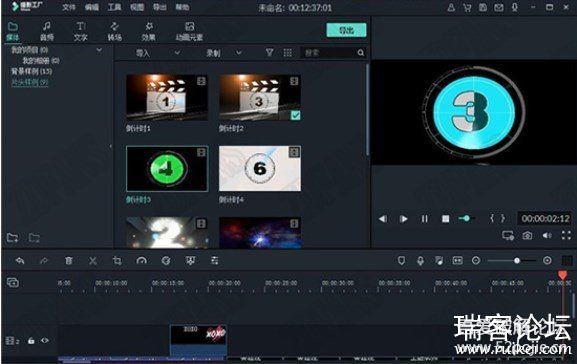Switch to the 动画元素 elements tab
Image resolution: width=577 pixels, height=364 pixels.
point(189,31)
